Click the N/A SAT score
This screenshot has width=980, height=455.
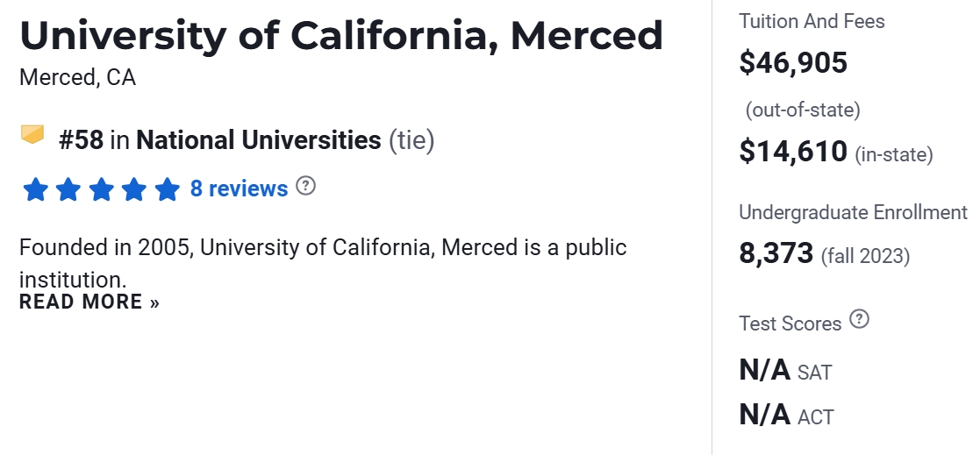(x=765, y=370)
